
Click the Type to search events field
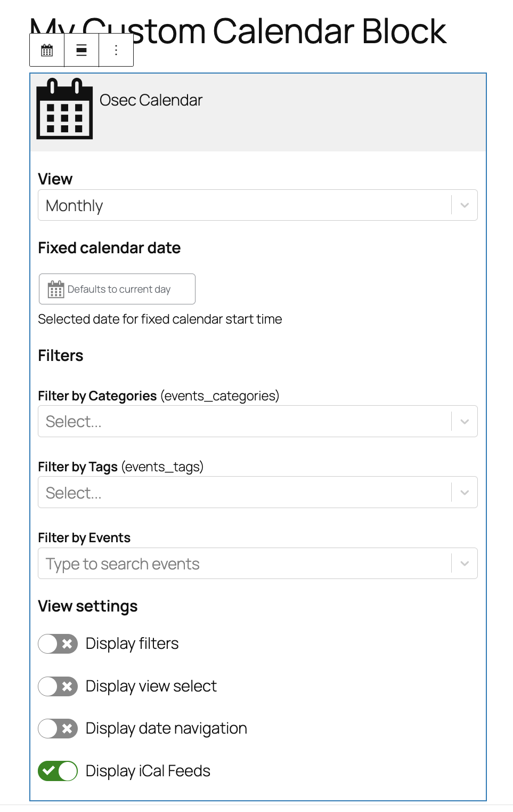pos(240,564)
